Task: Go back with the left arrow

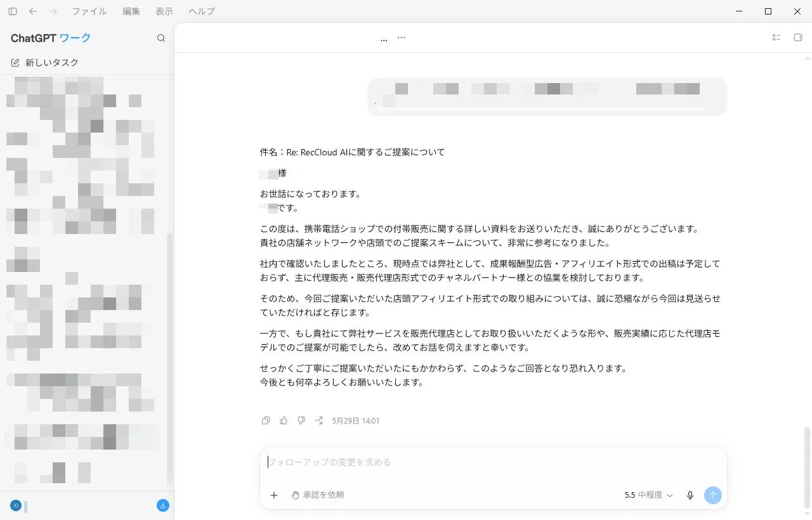Action: (x=33, y=11)
